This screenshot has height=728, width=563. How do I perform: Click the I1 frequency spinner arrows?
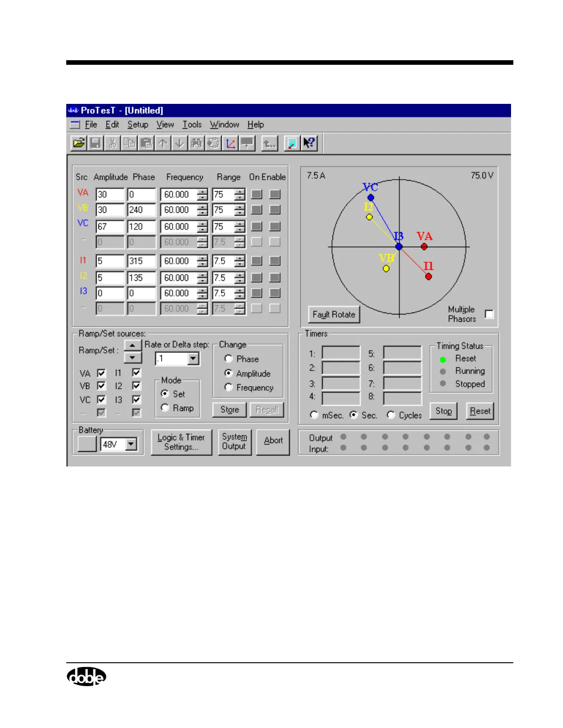tap(202, 261)
